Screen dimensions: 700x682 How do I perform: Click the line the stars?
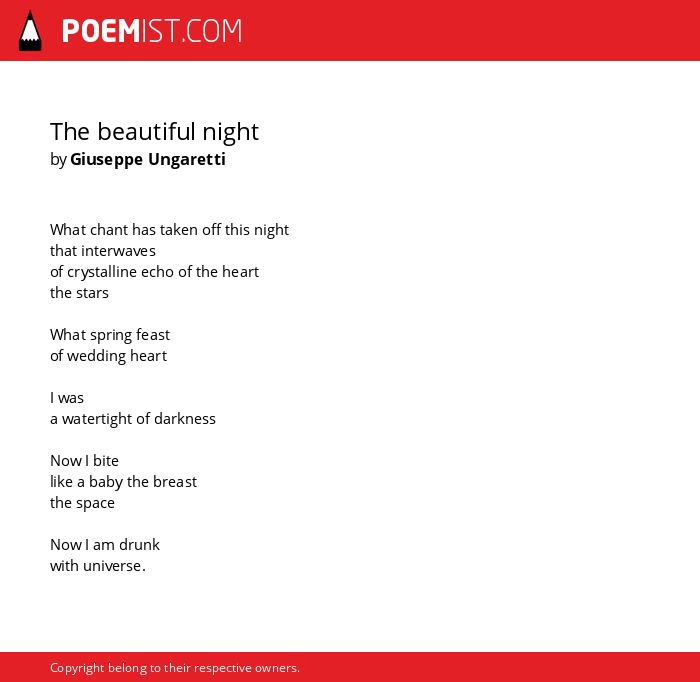[79, 293]
